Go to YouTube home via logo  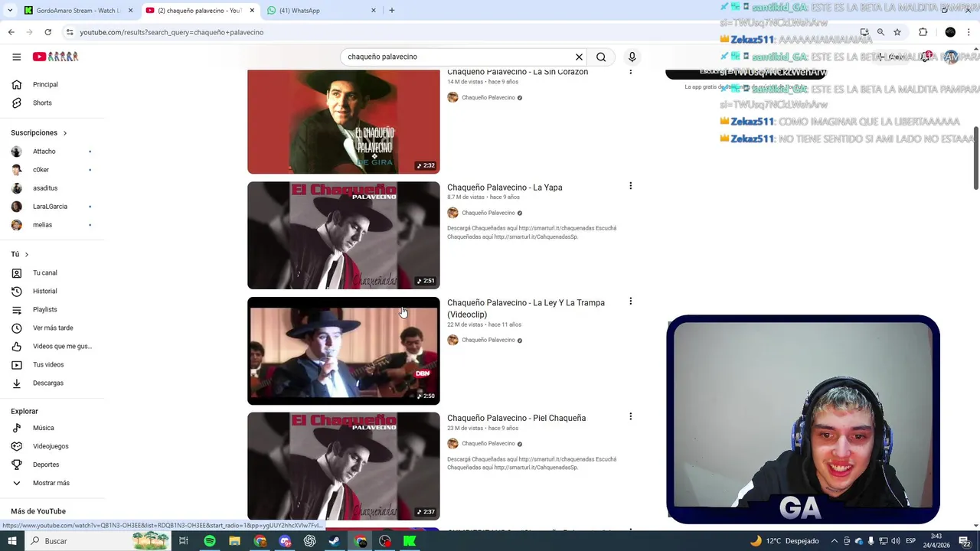pos(55,57)
